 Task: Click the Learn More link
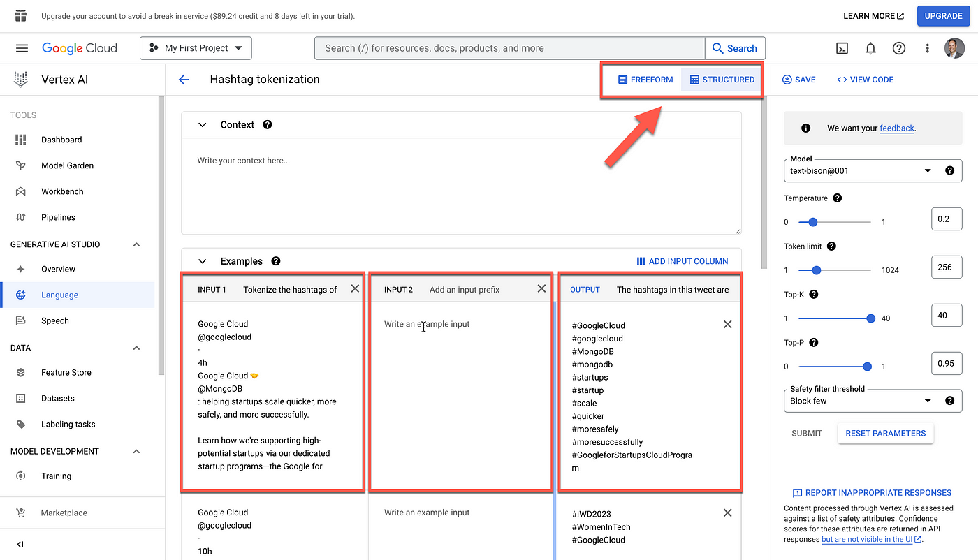pyautogui.click(x=873, y=15)
